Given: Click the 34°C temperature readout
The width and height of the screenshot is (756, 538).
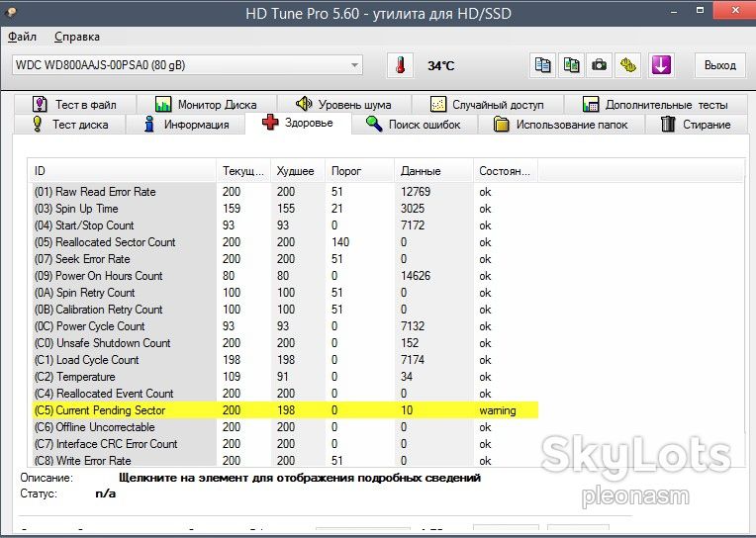Looking at the screenshot, I should coord(440,65).
